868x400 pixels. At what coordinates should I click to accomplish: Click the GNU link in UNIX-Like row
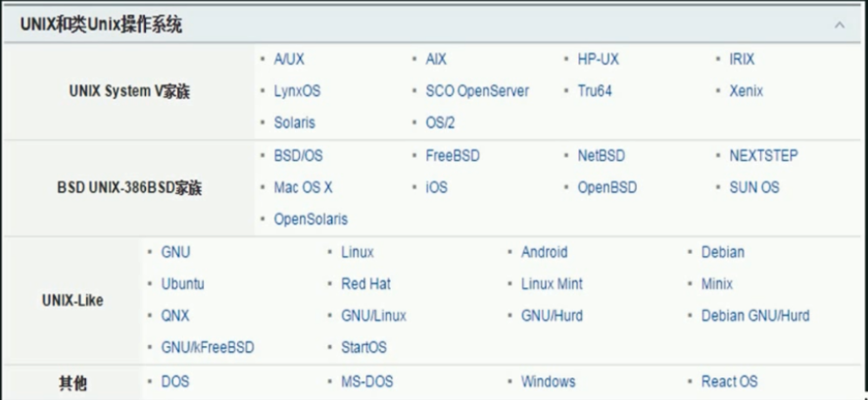point(175,253)
